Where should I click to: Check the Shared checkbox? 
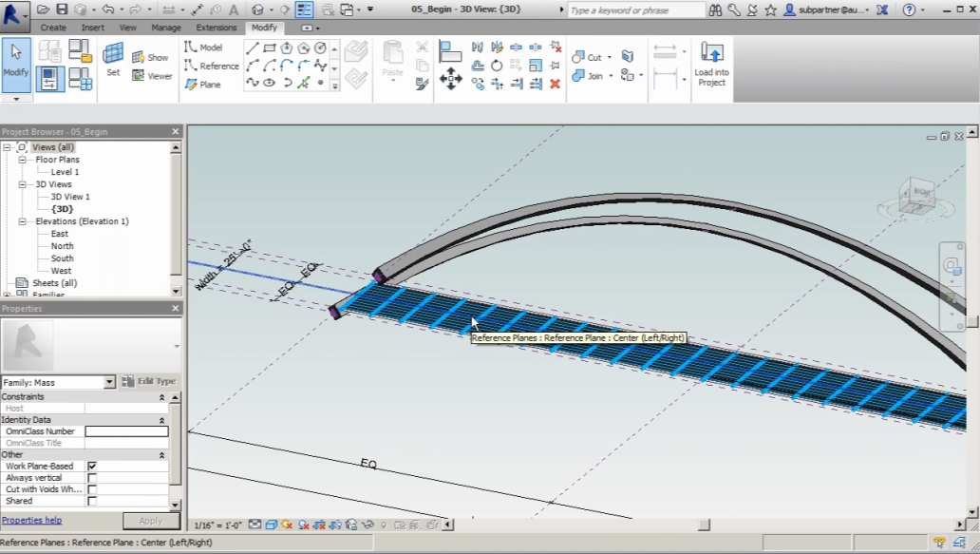(x=92, y=501)
